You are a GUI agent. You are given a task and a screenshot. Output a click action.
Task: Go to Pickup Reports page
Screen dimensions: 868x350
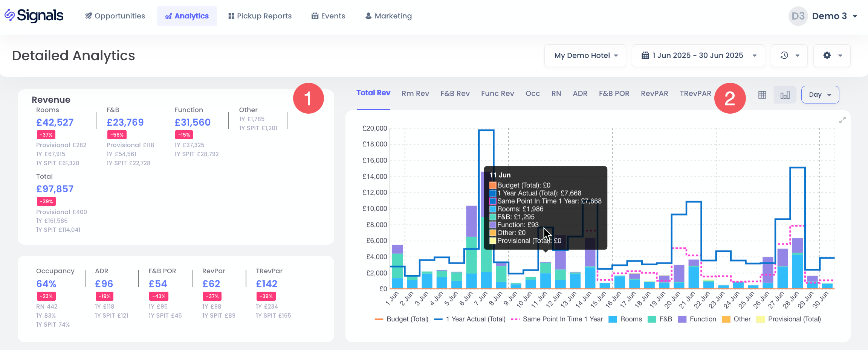tap(260, 16)
